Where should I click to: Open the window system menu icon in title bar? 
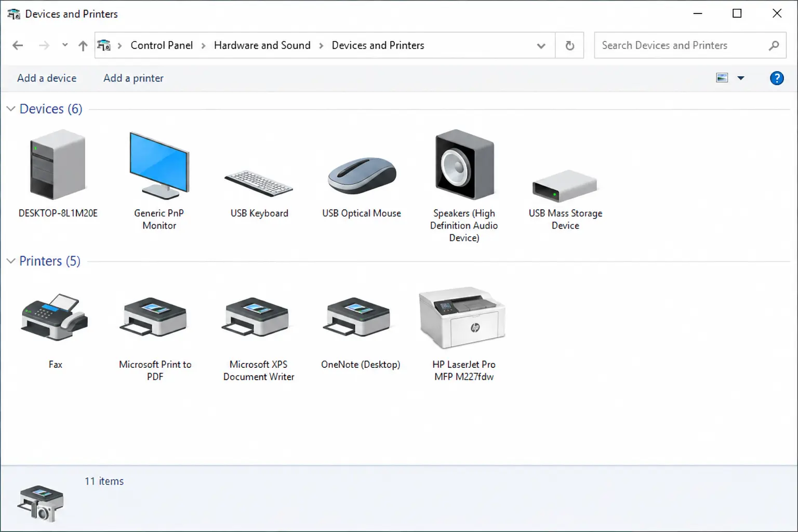tap(14, 14)
